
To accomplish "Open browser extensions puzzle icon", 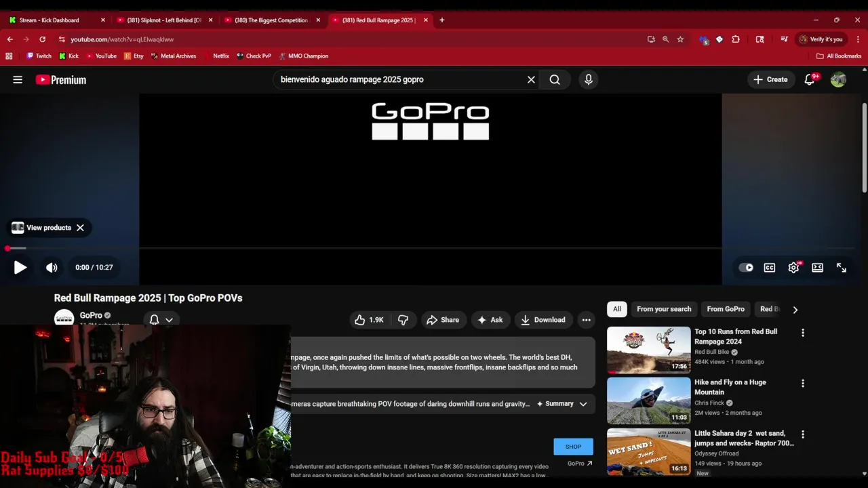I will coord(736,39).
